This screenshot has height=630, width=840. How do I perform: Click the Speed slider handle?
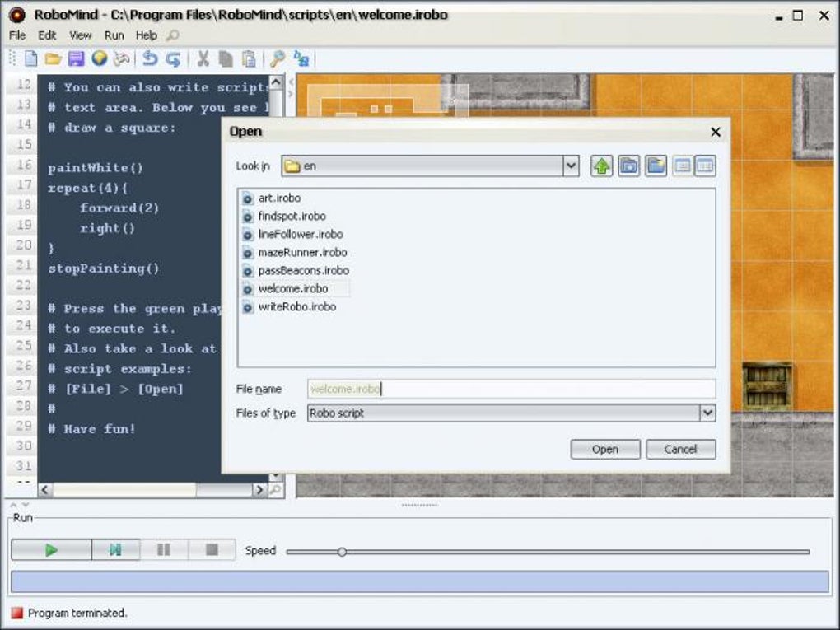click(342, 552)
